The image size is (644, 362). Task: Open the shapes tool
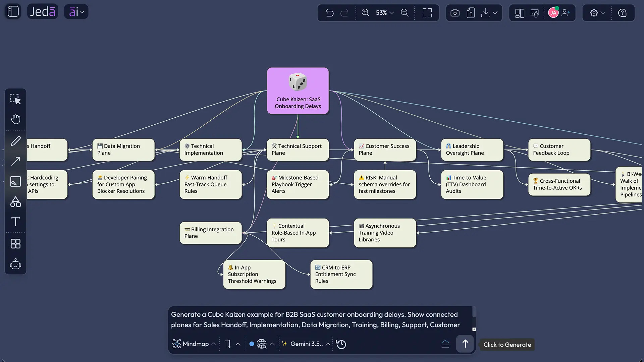point(15,201)
